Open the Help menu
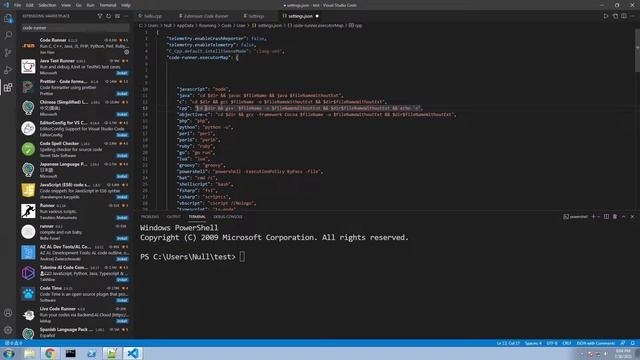Screen dimensions: 640x360 [x=126, y=5]
